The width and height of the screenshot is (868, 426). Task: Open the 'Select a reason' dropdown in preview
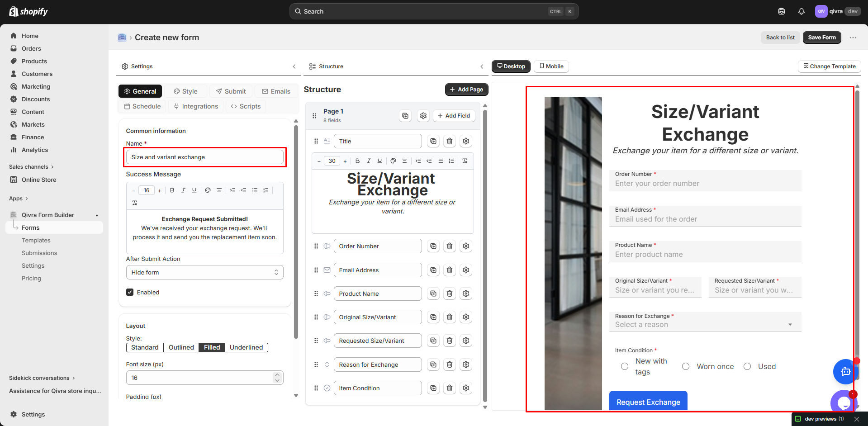705,322
